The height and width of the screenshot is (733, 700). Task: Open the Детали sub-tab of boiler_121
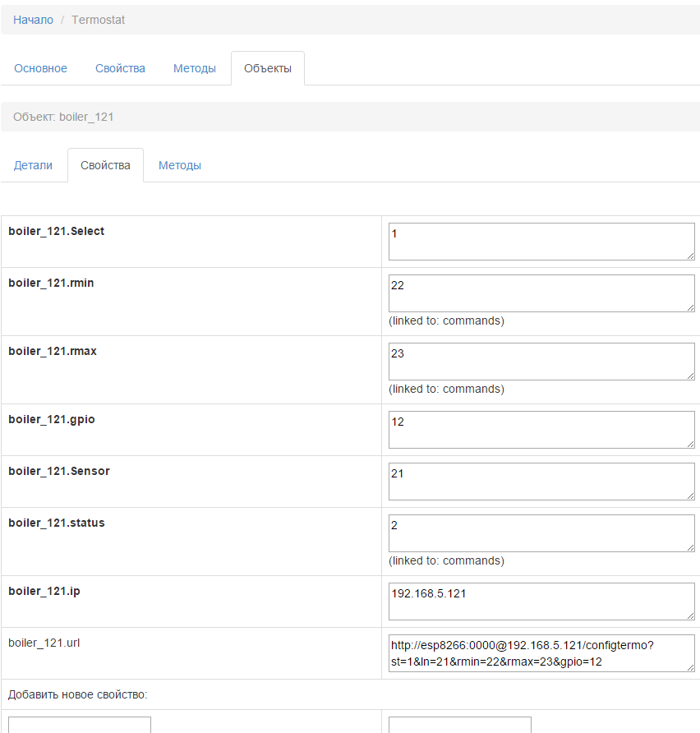(x=33, y=165)
